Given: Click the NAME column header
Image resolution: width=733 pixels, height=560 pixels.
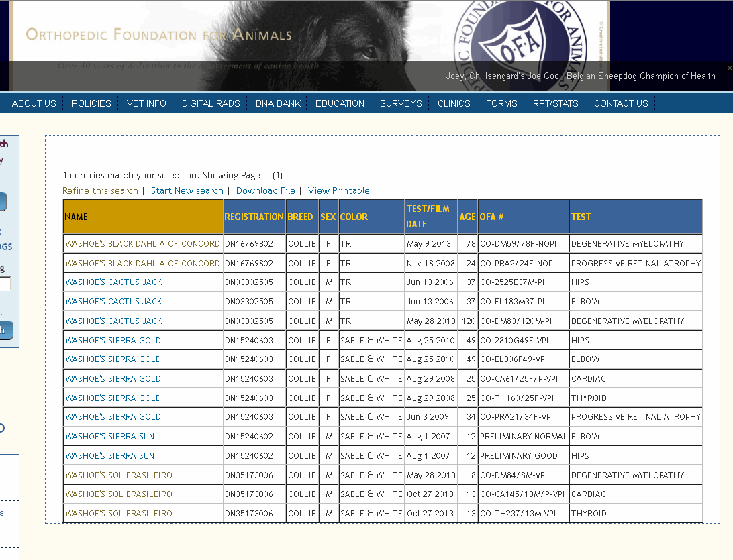Looking at the screenshot, I should click(77, 217).
